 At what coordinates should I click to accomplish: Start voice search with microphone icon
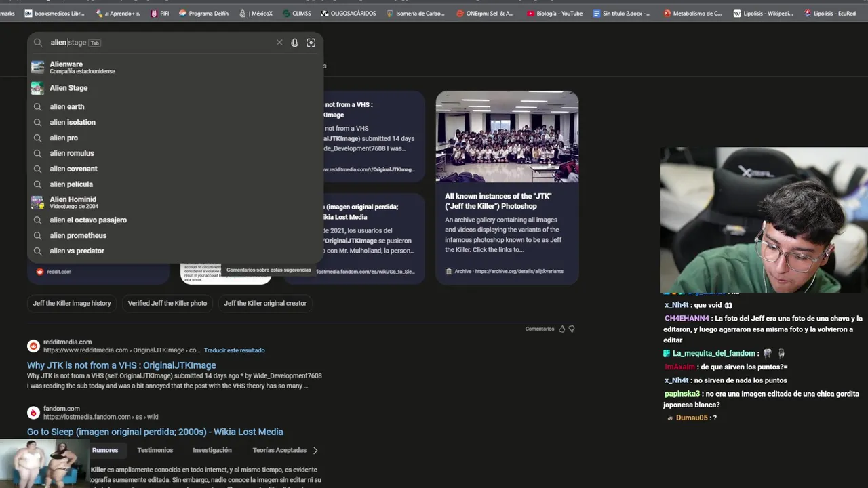tap(294, 43)
